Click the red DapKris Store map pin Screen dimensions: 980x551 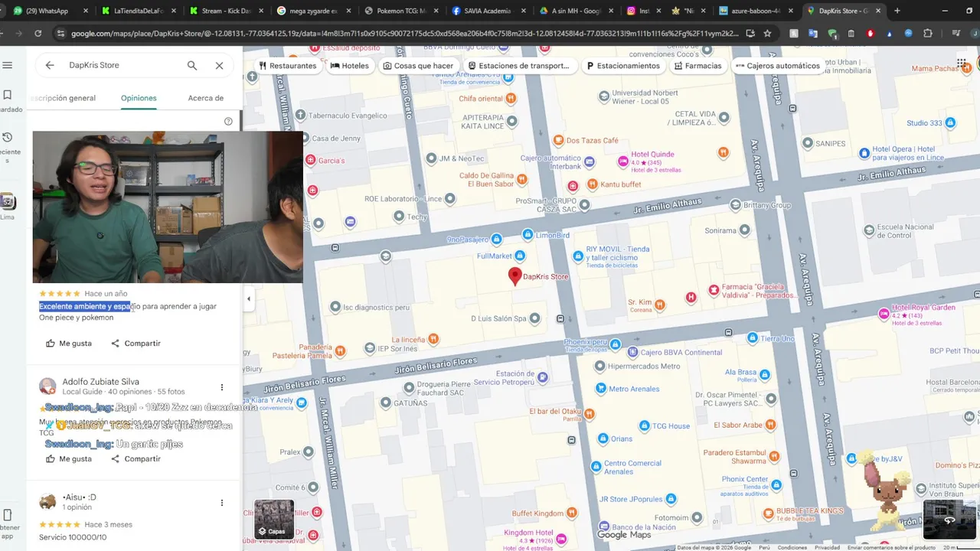(x=515, y=276)
